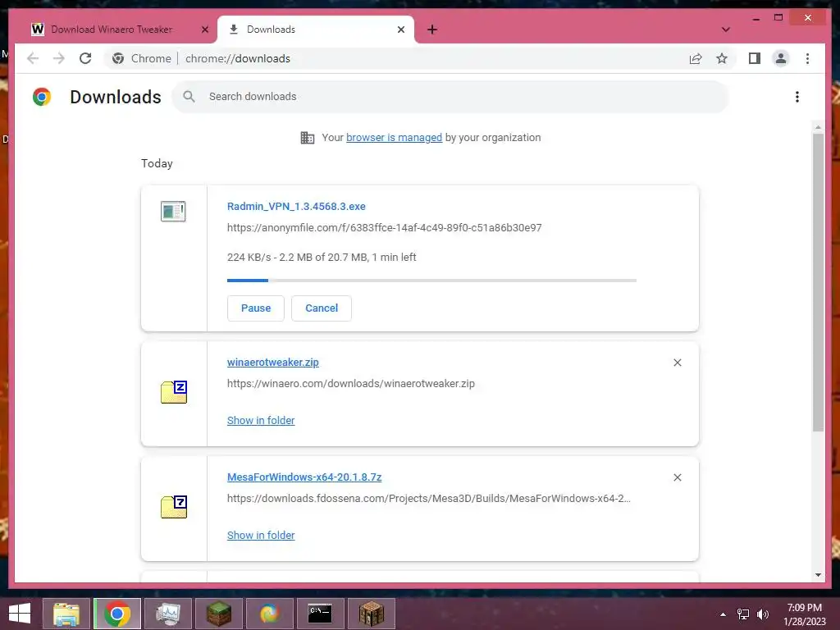Click the share page icon in address bar
Viewport: 840px width, 630px height.
696,58
